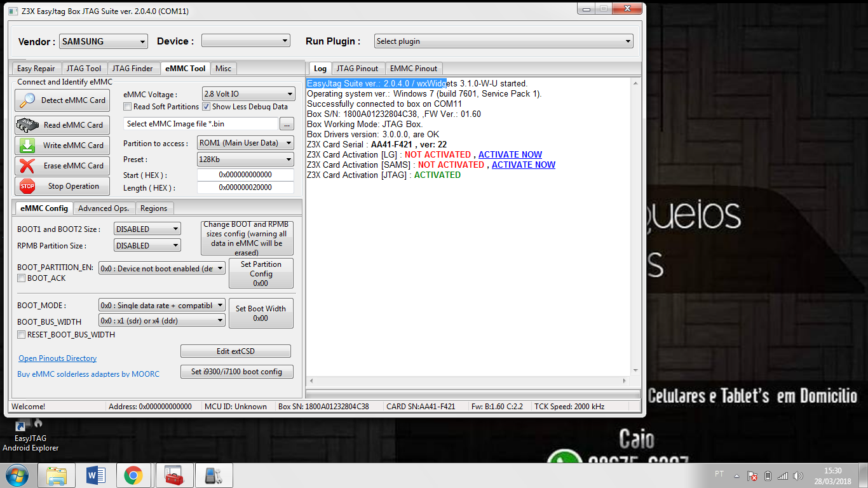Click Edit extCSD button
Viewport: 868px width, 488px height.
pyautogui.click(x=236, y=351)
